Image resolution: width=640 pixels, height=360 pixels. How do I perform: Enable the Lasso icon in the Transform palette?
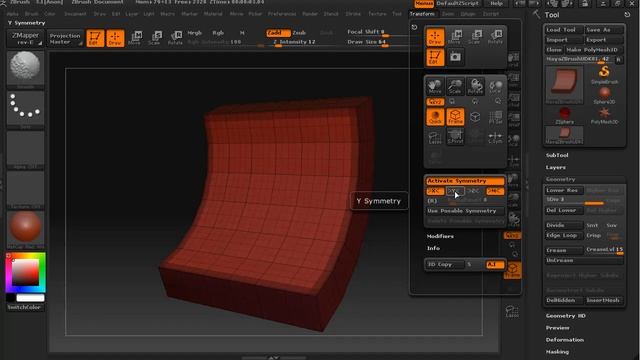(x=435, y=137)
